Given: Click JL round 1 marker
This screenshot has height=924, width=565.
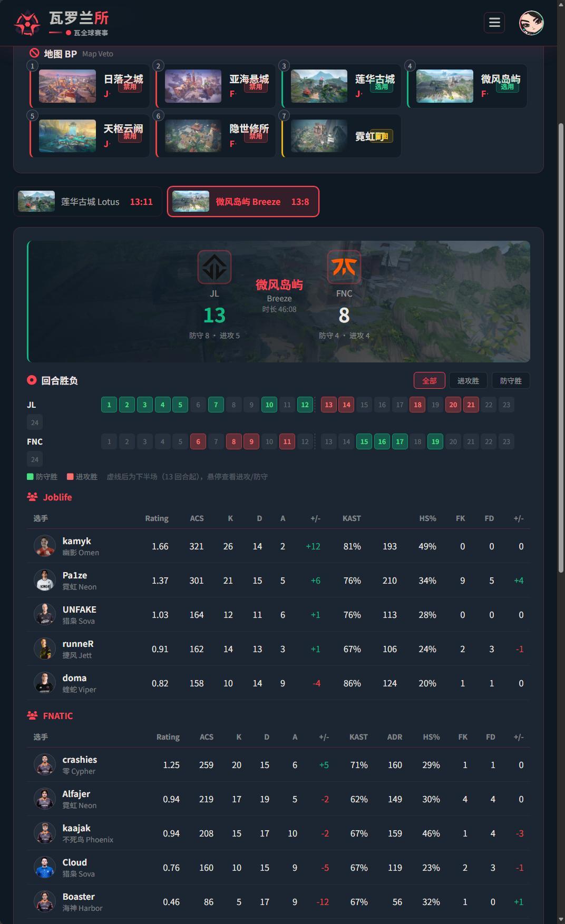Looking at the screenshot, I should point(109,405).
